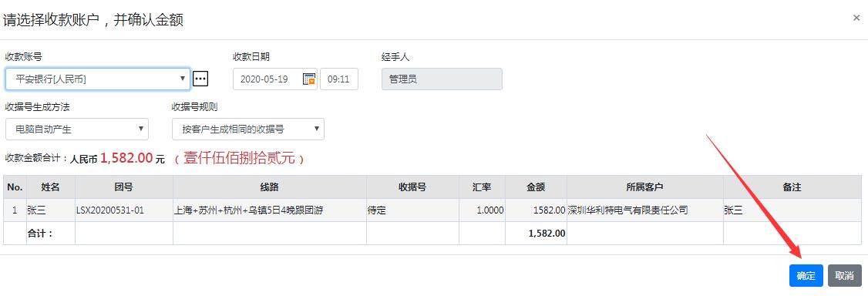Open the 按客户生成相同的收据号 rule dropdown
The image size is (868, 296).
[248, 129]
